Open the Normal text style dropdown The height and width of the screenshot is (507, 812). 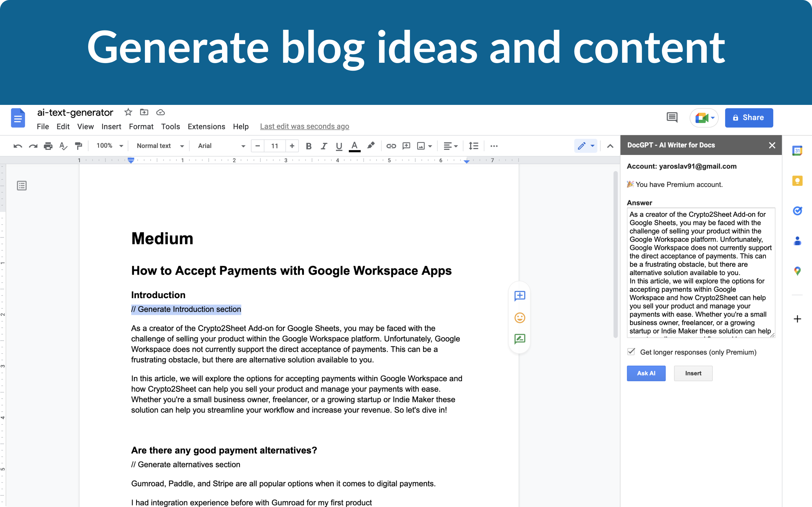[x=160, y=146]
